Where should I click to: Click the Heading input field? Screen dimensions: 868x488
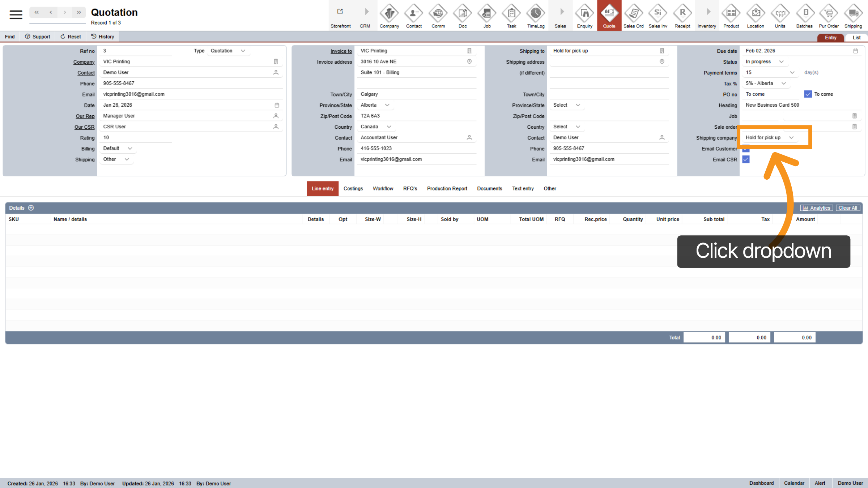click(796, 105)
